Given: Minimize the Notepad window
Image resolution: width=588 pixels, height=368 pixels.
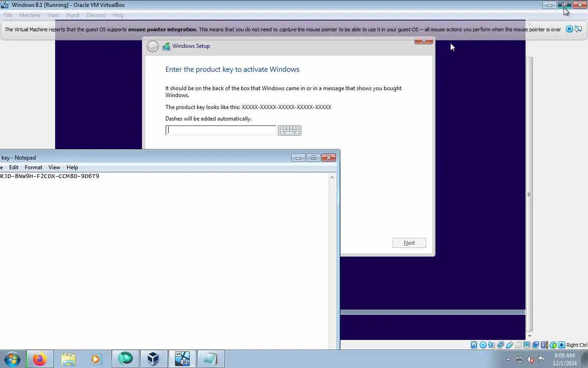Looking at the screenshot, I should click(298, 157).
